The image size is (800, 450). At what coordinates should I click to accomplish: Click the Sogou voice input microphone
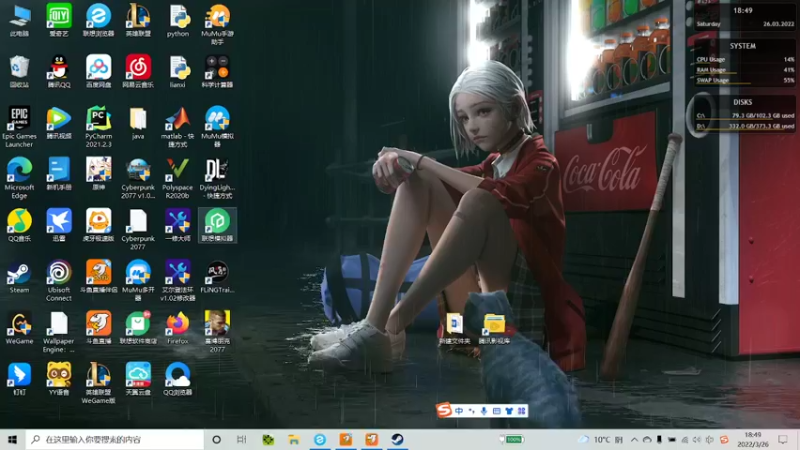[484, 411]
